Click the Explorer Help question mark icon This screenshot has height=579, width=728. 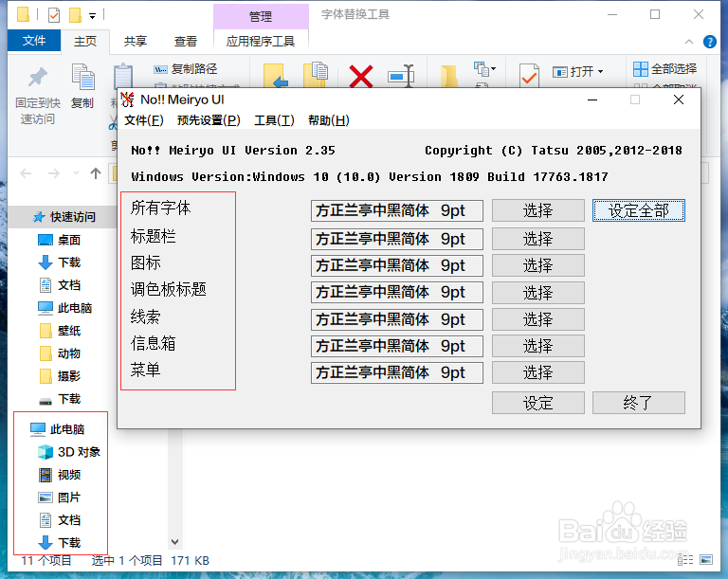709,42
